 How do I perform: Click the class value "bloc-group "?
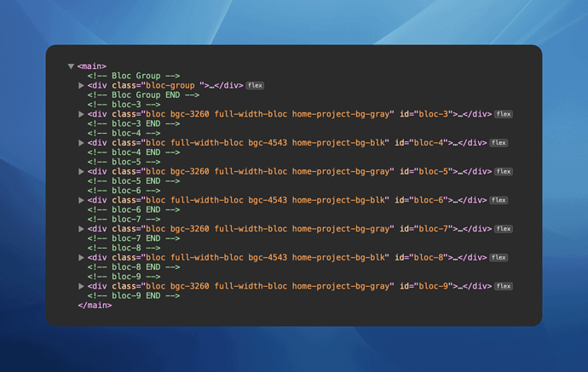[172, 85]
